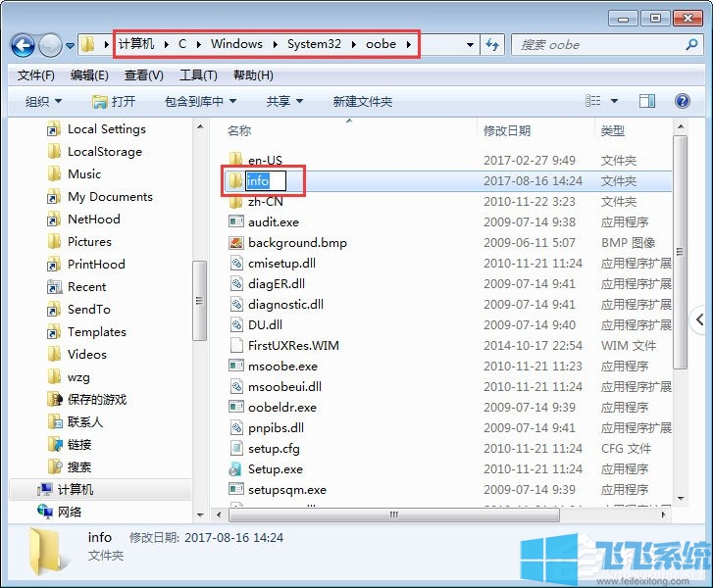Select the msoobe.exe file icon
The height and width of the screenshot is (588, 713).
pyautogui.click(x=236, y=366)
